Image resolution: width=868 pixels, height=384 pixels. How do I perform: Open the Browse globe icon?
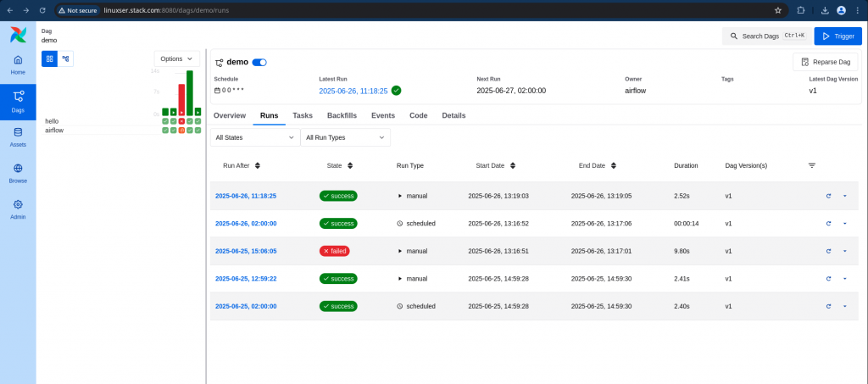tap(18, 168)
